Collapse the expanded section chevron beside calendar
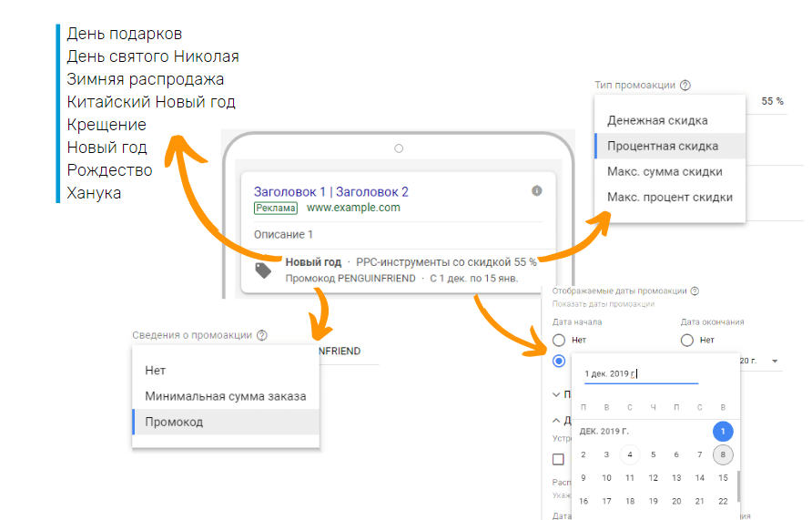The width and height of the screenshot is (812, 520). [557, 420]
